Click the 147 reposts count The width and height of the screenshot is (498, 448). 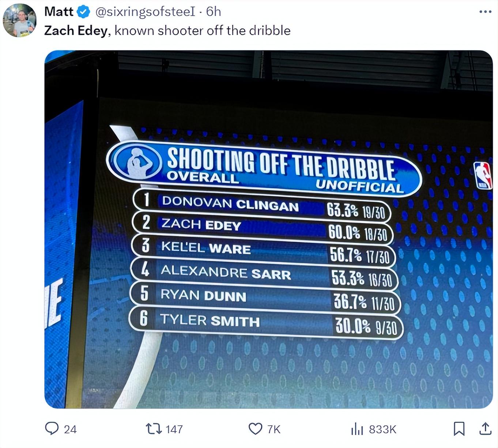pos(174,429)
